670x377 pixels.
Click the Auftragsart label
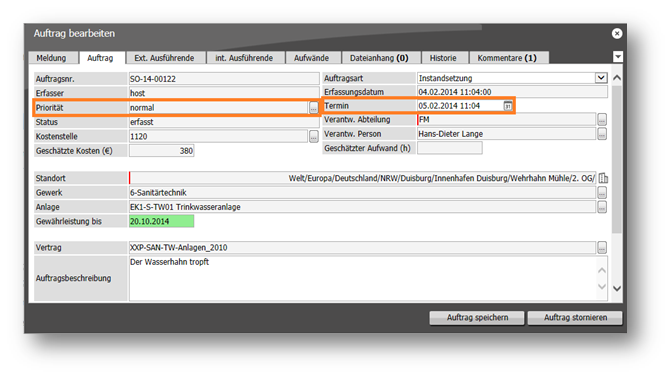pos(344,78)
